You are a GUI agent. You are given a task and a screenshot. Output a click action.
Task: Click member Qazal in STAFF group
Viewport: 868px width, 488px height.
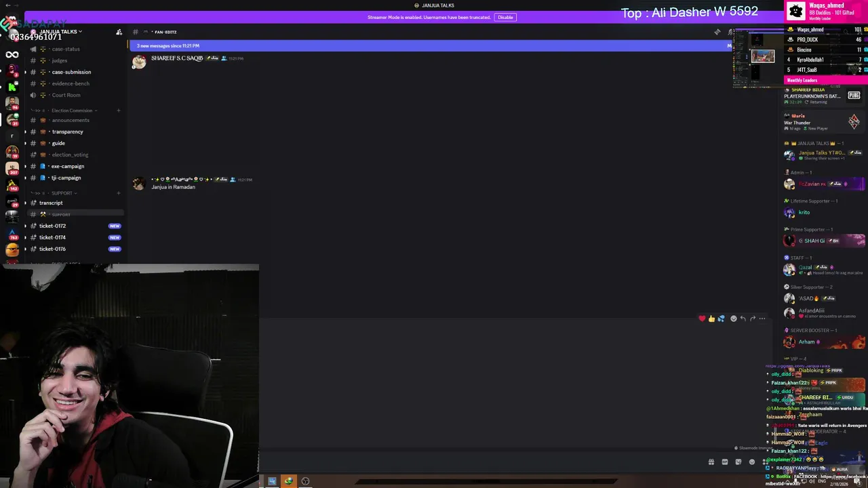(x=824, y=270)
